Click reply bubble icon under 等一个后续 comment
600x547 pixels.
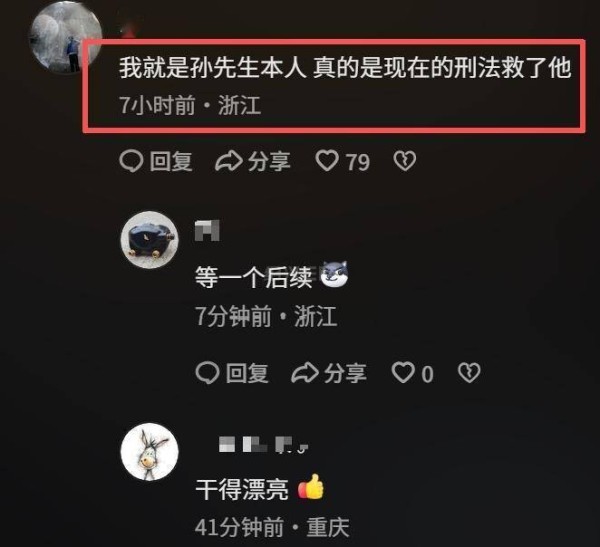(207, 373)
